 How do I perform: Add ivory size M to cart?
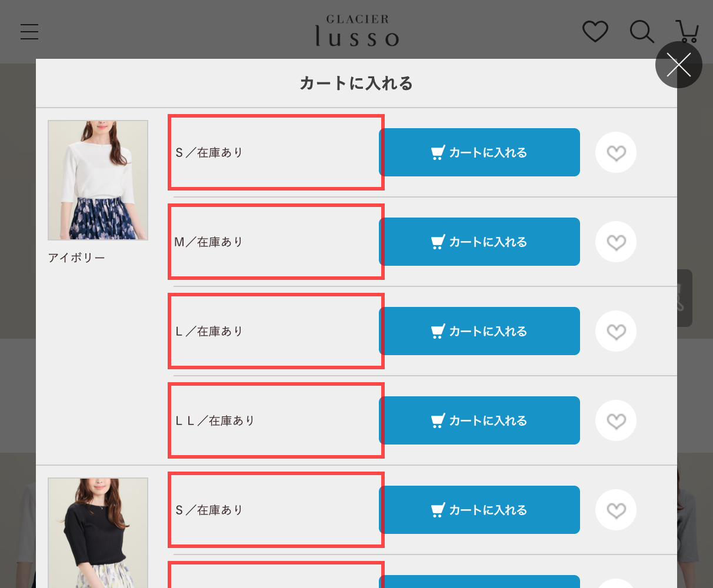tap(479, 242)
